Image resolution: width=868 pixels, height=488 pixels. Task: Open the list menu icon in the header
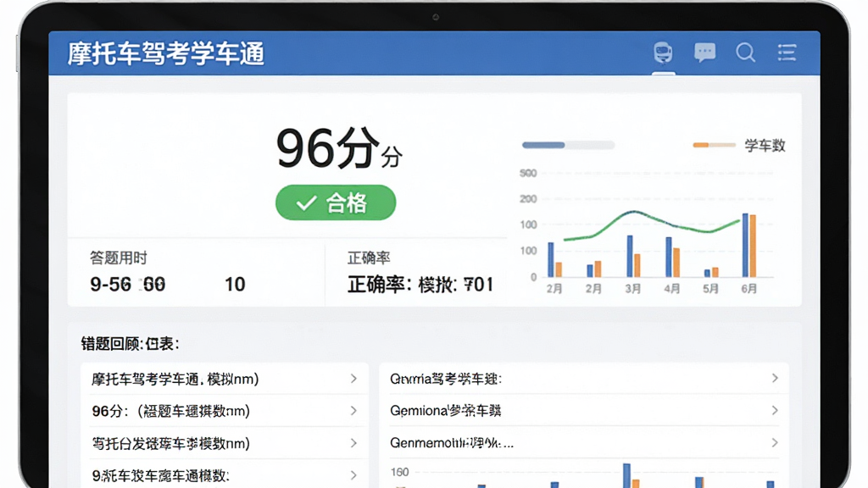(787, 53)
